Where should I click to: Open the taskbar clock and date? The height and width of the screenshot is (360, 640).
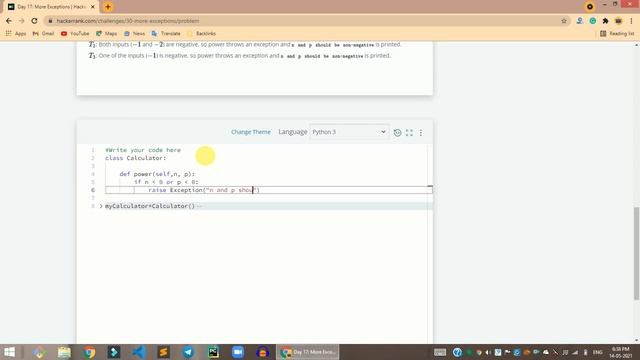click(x=620, y=352)
